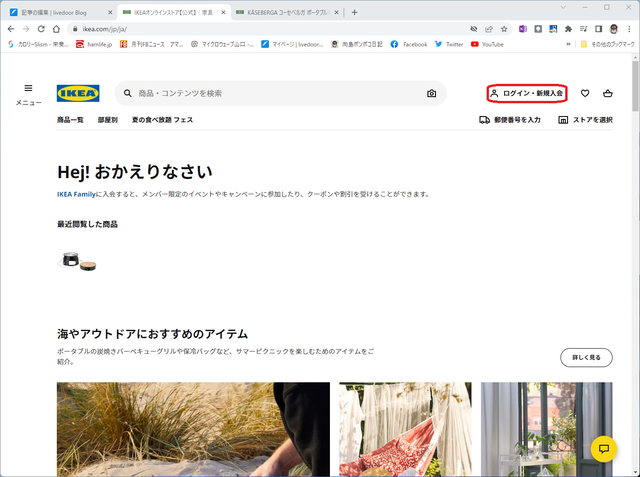The image size is (640, 477).
Task: Open the hamlife.jp bookmark
Action: (x=94, y=44)
